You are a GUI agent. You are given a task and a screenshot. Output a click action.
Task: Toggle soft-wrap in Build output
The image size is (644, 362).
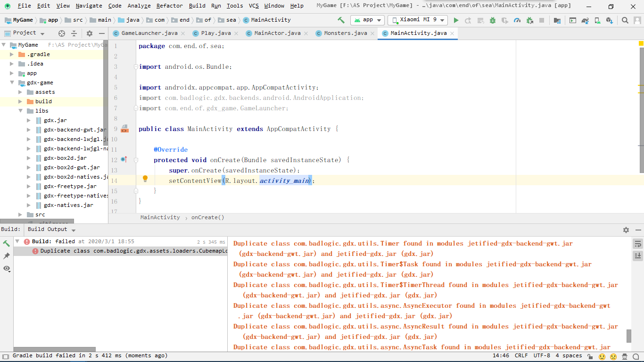[638, 244]
